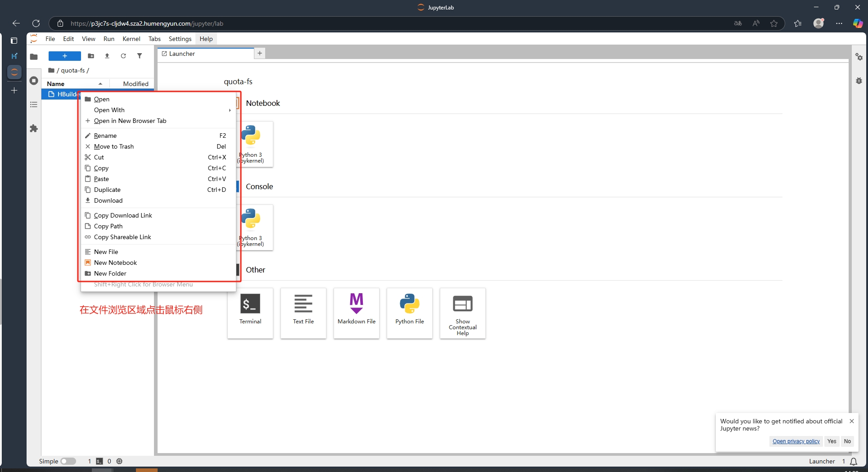Click the root folder icon in breadcrumb
The image size is (868, 472).
tap(51, 70)
